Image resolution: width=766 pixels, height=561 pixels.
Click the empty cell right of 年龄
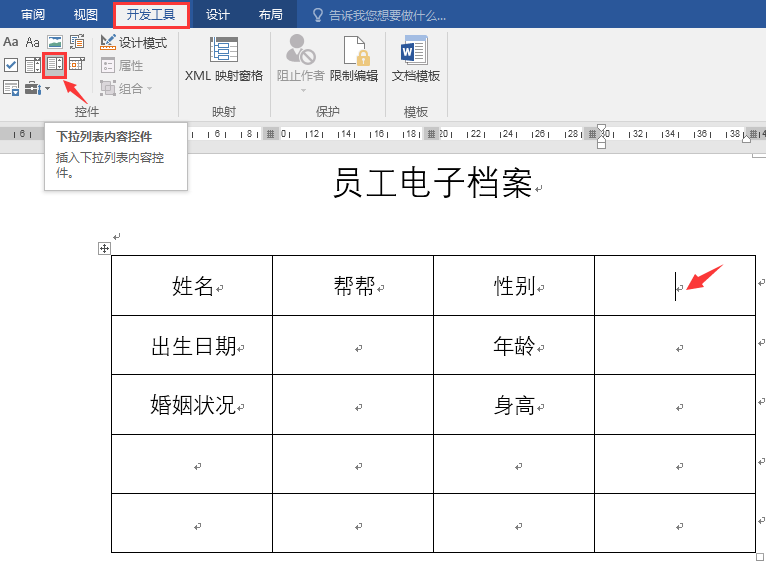point(675,345)
